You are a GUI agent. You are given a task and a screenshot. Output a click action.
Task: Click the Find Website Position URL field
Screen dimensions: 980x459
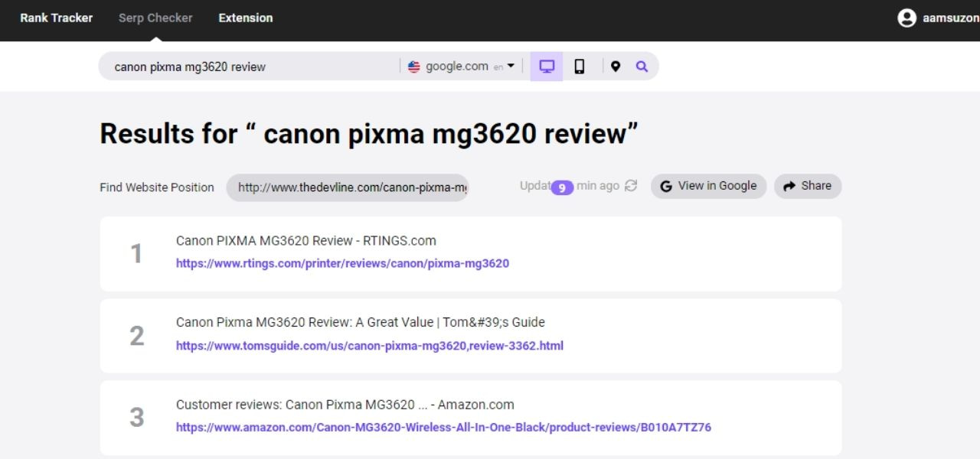coord(347,187)
